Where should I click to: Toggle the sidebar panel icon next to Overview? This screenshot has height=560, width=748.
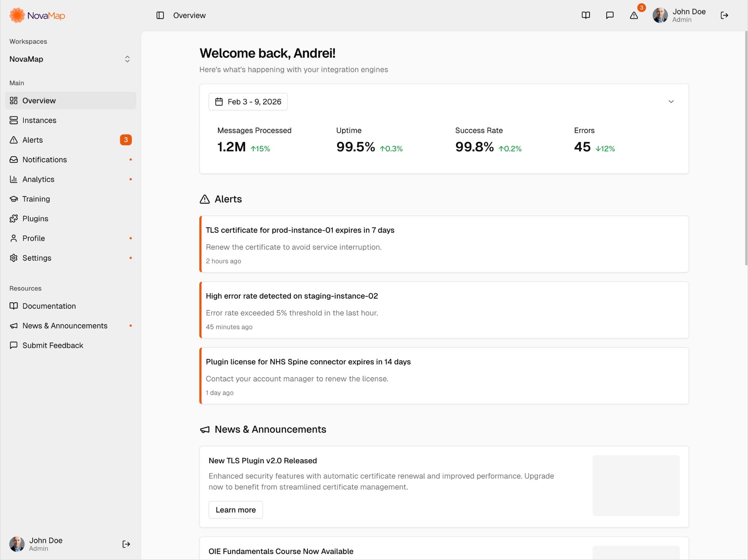(x=160, y=15)
